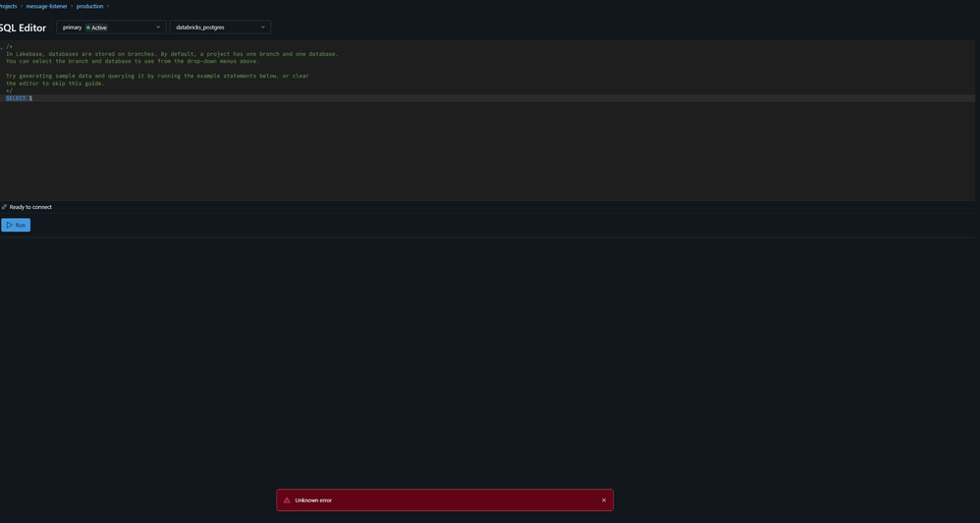Click the warning triangle icon in error toast

pyautogui.click(x=287, y=500)
